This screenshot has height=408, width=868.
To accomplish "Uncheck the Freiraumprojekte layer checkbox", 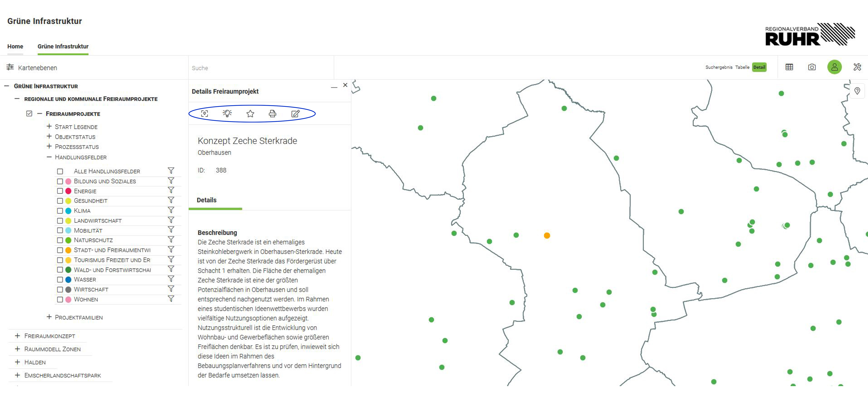I will (x=29, y=114).
